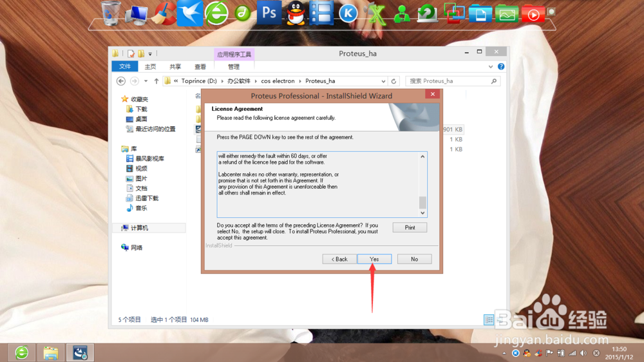Select 文档 library in the navigation pane
644x362 pixels.
pyautogui.click(x=141, y=188)
